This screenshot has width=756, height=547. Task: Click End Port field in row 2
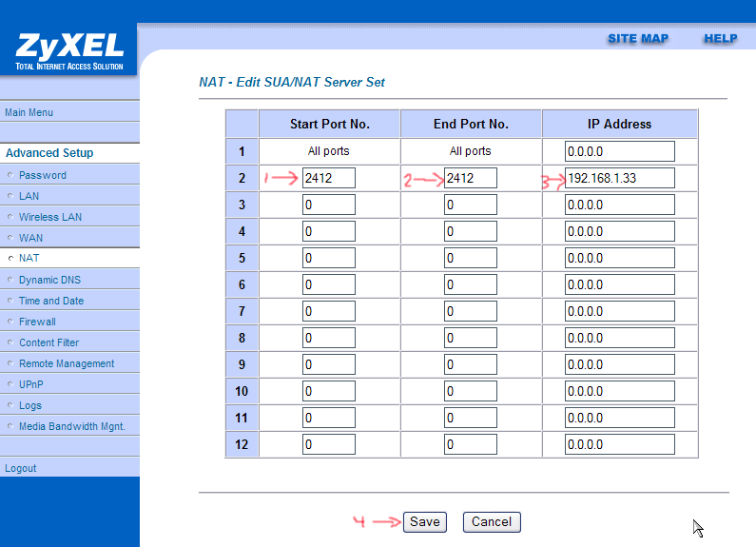click(471, 178)
